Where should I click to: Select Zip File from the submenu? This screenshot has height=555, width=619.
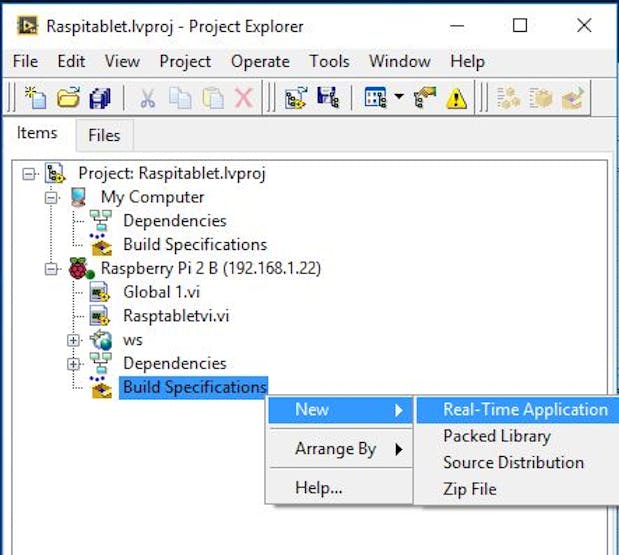pyautogui.click(x=518, y=489)
